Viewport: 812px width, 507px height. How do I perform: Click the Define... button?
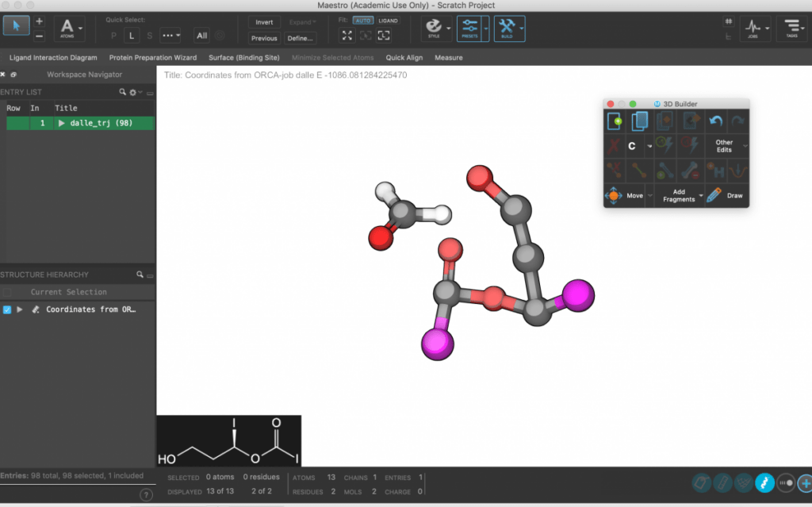pyautogui.click(x=300, y=38)
